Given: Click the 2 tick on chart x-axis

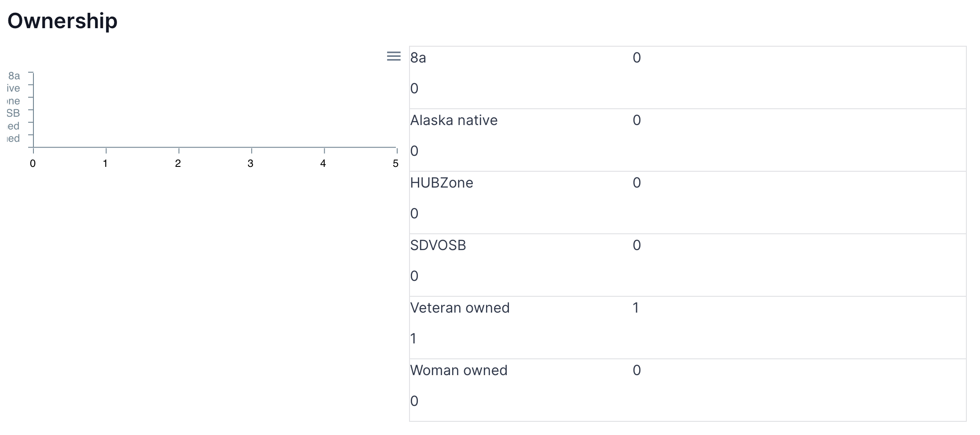Looking at the screenshot, I should (178, 164).
